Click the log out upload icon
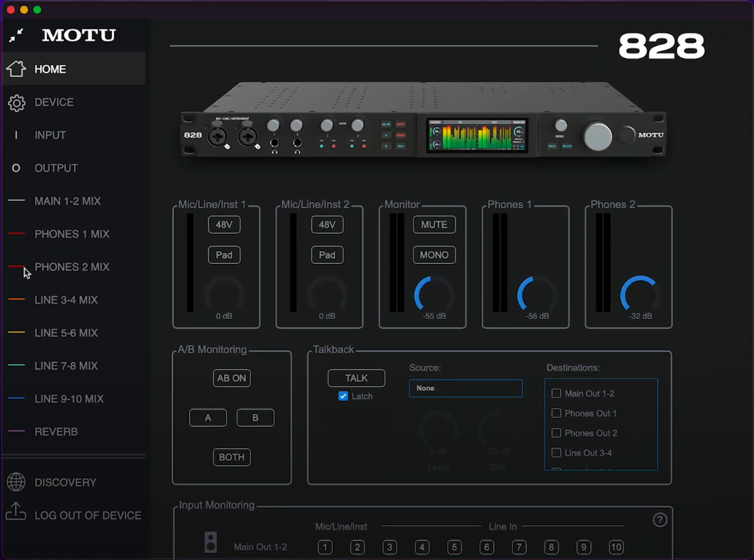 pyautogui.click(x=16, y=511)
